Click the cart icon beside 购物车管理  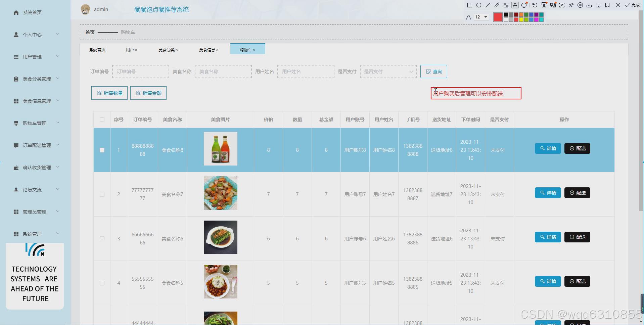coord(16,123)
